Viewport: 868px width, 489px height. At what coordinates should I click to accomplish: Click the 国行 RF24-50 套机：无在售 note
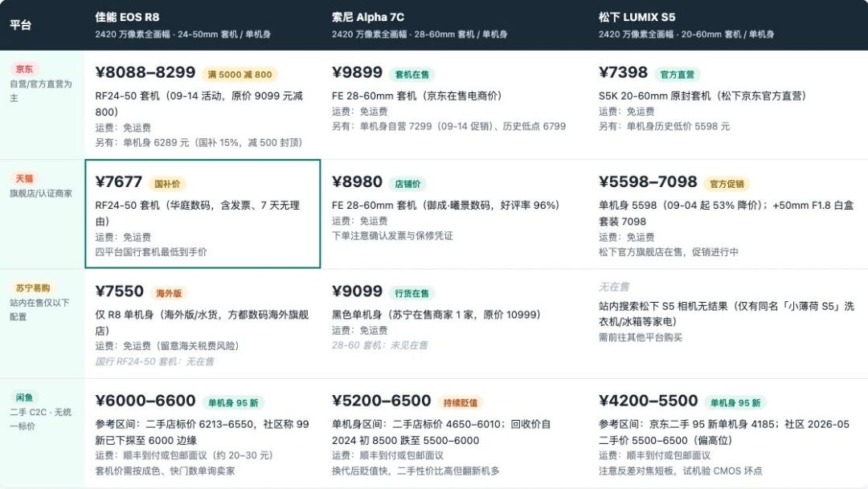[x=154, y=362]
